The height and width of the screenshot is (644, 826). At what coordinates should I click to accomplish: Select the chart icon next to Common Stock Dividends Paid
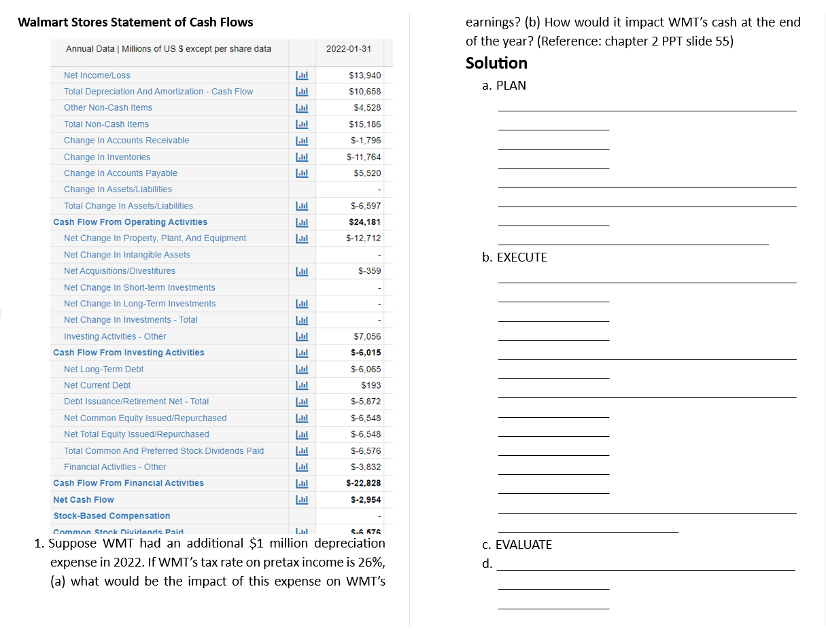tap(302, 532)
